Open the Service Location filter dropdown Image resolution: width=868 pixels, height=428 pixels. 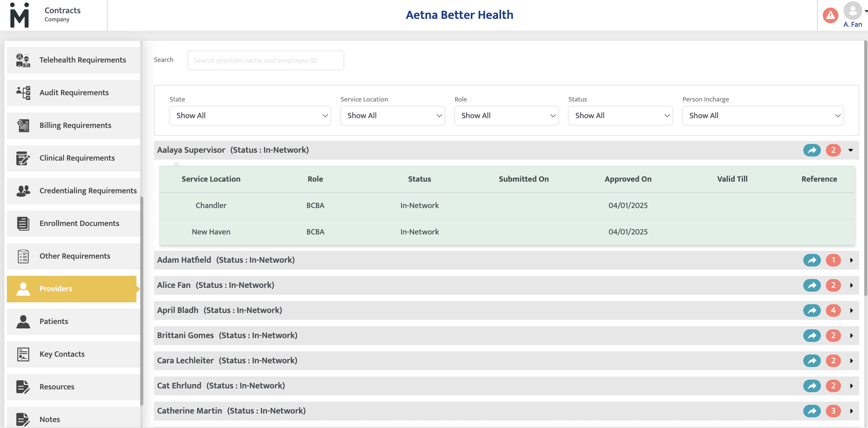click(392, 116)
